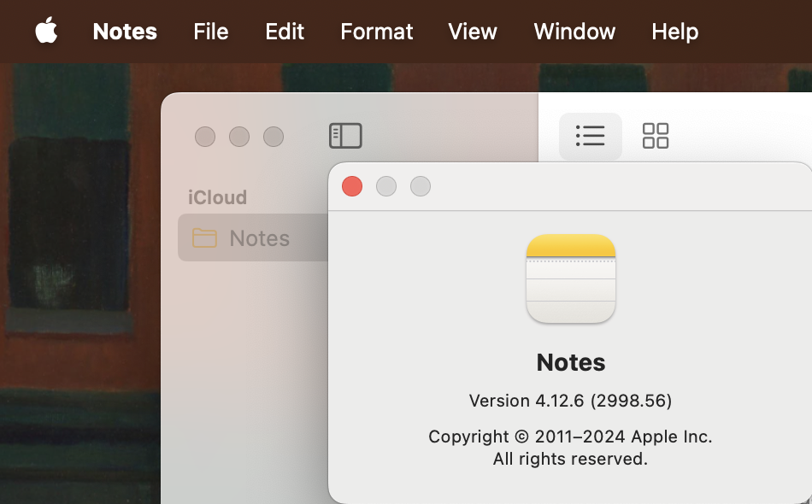The image size is (812, 504).
Task: Click the grayed zoom button of About dialog
Action: [421, 186]
